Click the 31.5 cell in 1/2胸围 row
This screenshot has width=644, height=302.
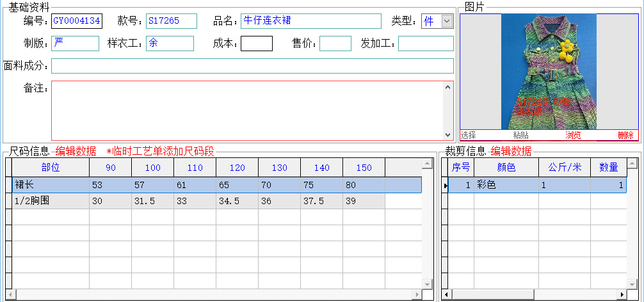(153, 201)
